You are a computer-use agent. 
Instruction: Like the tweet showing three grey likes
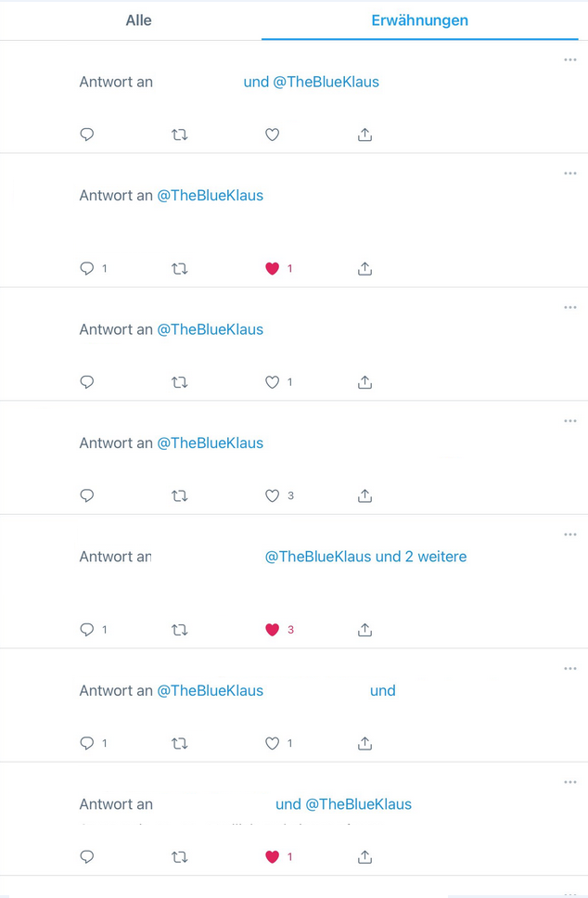(x=272, y=496)
